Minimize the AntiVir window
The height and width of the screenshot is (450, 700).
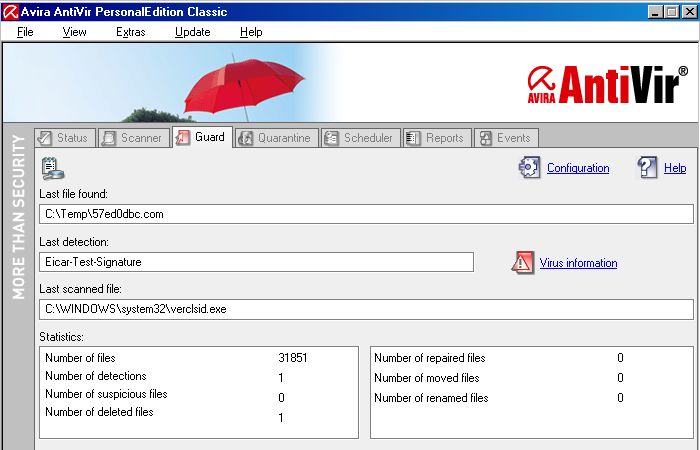654,12
